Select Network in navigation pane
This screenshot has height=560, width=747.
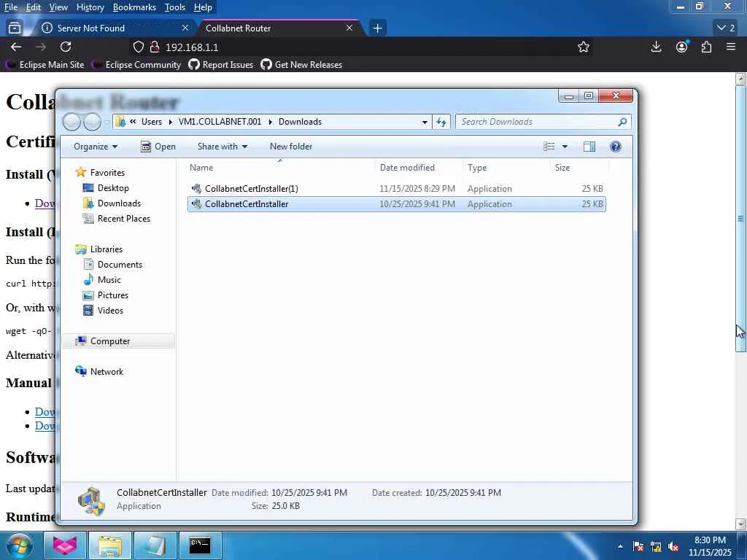pyautogui.click(x=99, y=372)
